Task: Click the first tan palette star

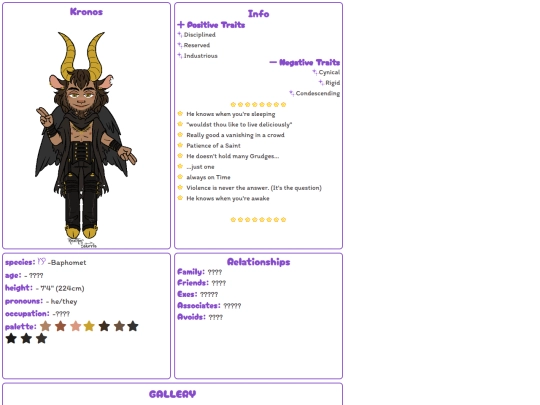Action: [45, 326]
